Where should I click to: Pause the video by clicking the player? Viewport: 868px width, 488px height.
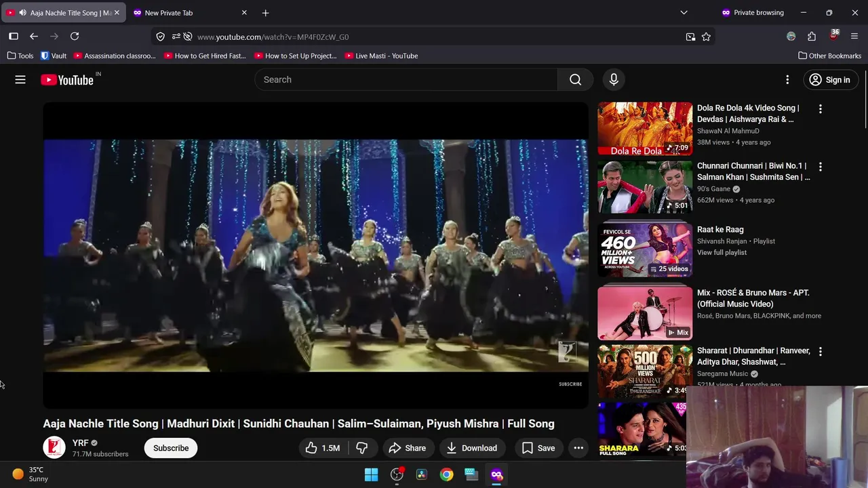pos(316,255)
